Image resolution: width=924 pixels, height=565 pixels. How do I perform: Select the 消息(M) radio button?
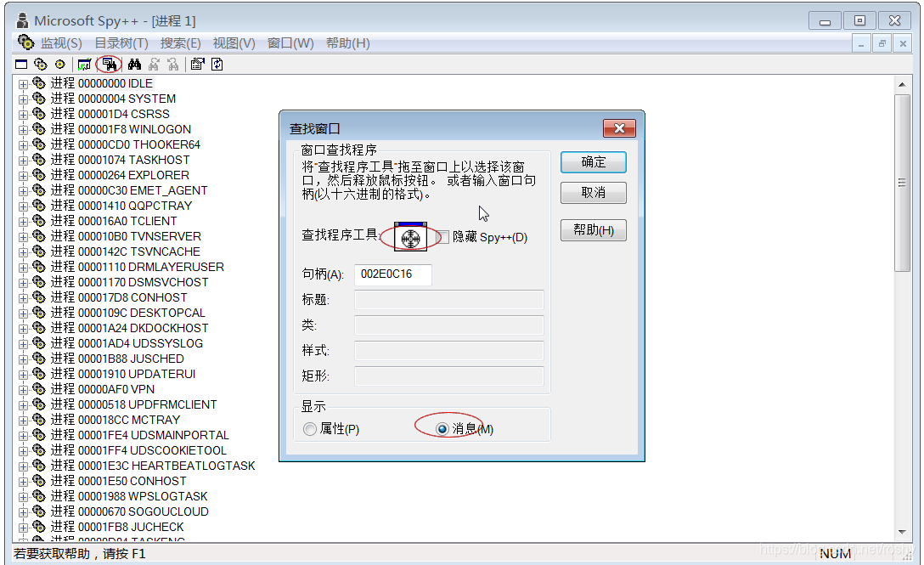click(x=442, y=429)
